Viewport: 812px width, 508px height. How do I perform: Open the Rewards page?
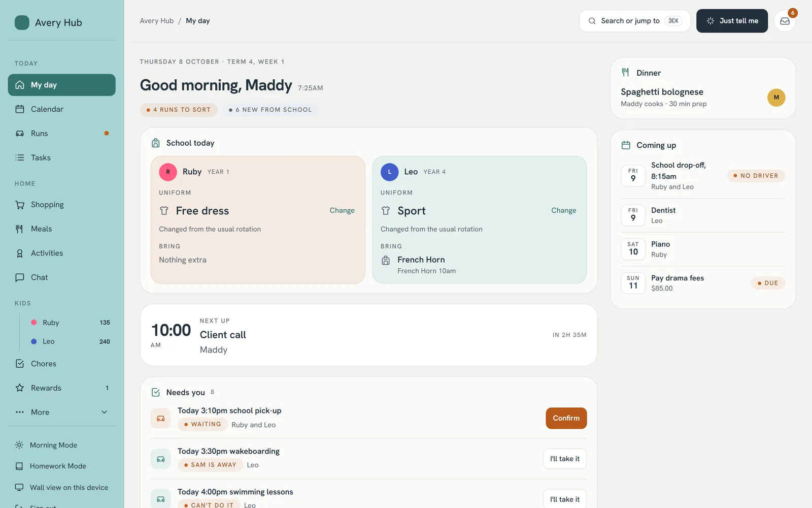[62, 388]
